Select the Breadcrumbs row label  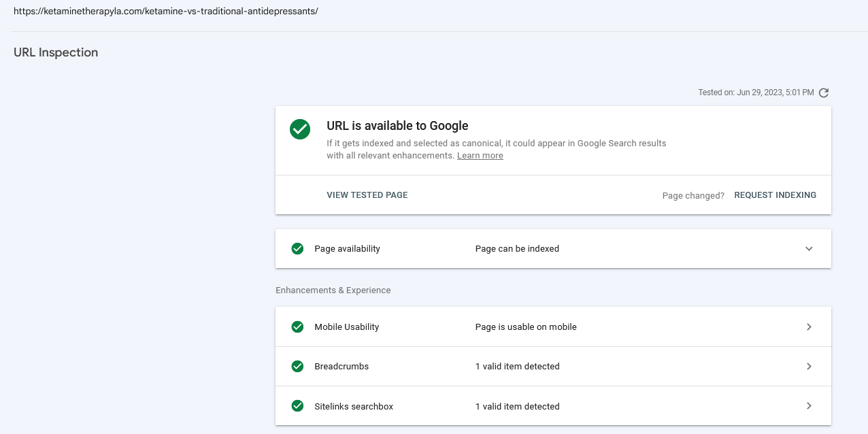[x=341, y=367]
